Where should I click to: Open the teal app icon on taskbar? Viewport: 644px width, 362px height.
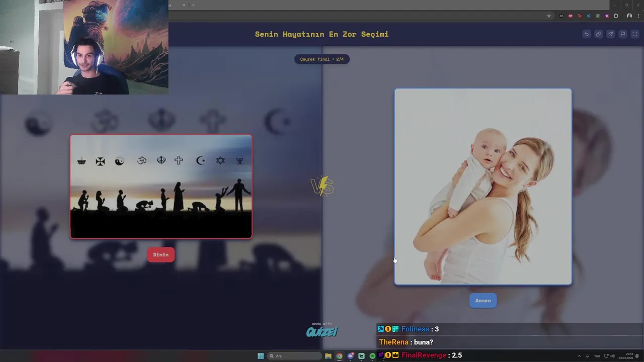click(x=361, y=356)
